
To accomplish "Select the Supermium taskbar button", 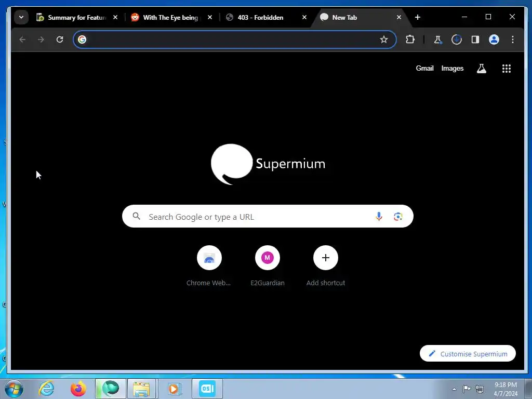I will pyautogui.click(x=111, y=389).
